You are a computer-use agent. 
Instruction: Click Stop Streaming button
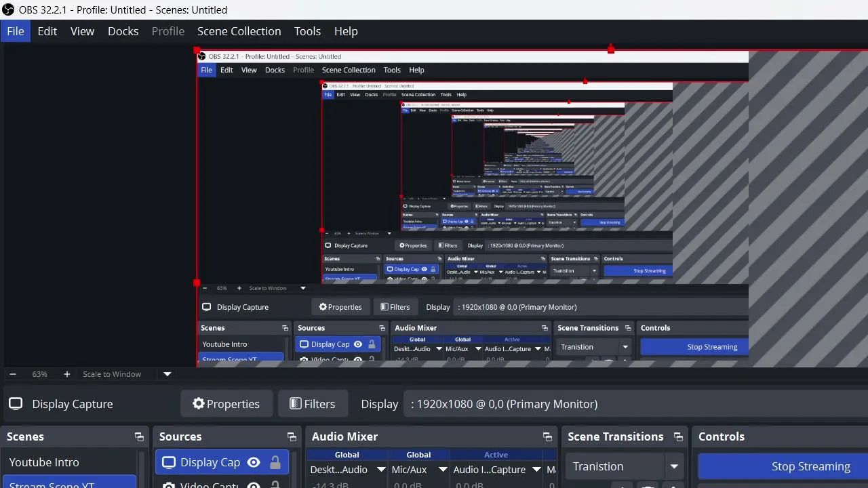(783, 466)
